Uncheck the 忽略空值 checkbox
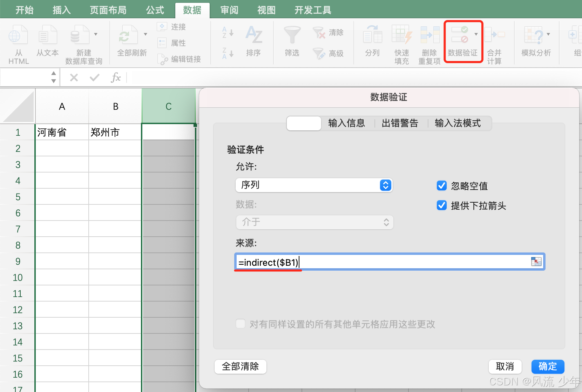 point(442,185)
